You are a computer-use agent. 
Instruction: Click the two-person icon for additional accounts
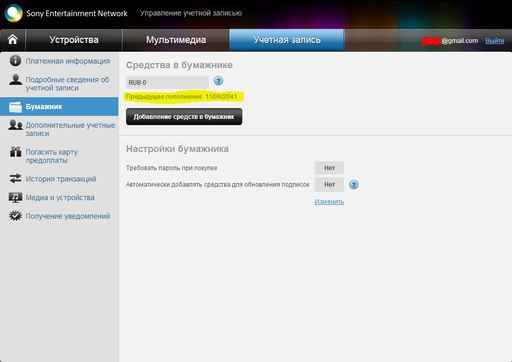click(15, 125)
